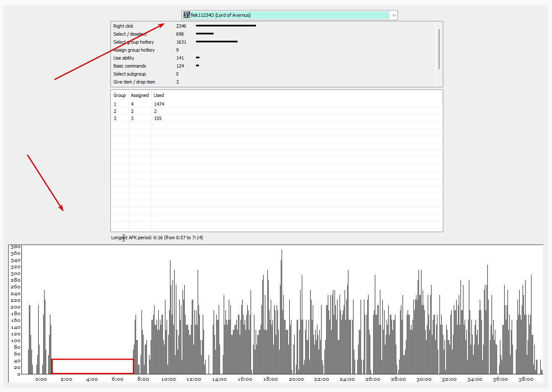Select the Give item / drop item row
Viewport: 552px width, 392px height.
click(x=273, y=82)
